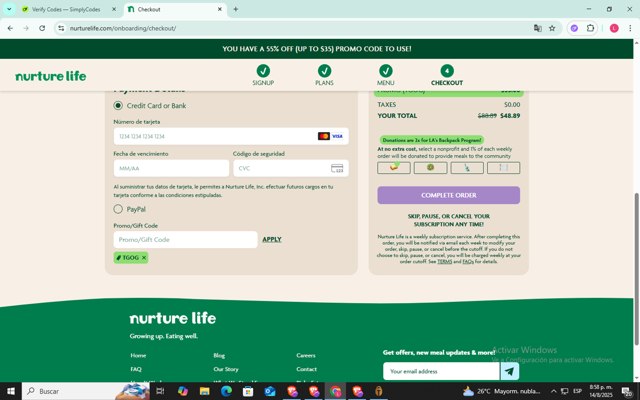This screenshot has height=400, width=640.
Task: Click the COMPLETE ORDER button
Action: (x=449, y=195)
